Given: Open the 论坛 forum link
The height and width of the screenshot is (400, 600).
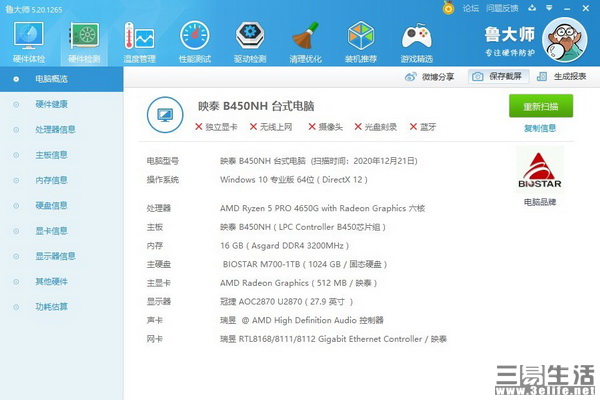Looking at the screenshot, I should pos(470,8).
